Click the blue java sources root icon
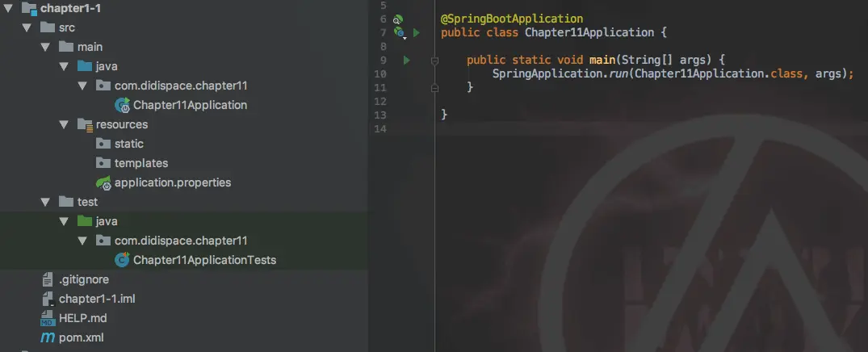Image resolution: width=868 pixels, height=352 pixels. point(85,66)
